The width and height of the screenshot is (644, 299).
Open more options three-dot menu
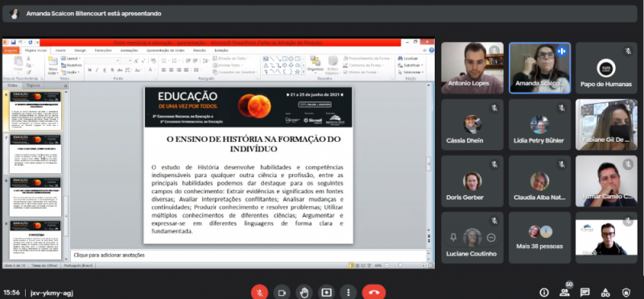tap(349, 293)
